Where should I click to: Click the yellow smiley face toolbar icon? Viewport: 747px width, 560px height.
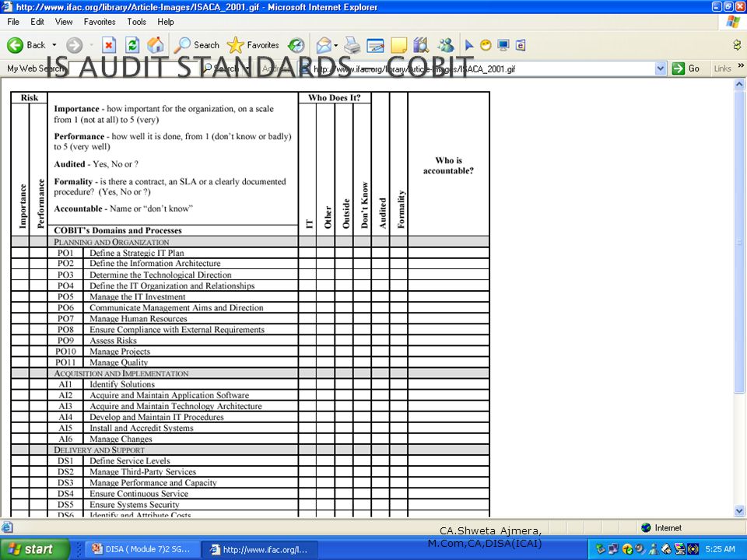pyautogui.click(x=486, y=45)
